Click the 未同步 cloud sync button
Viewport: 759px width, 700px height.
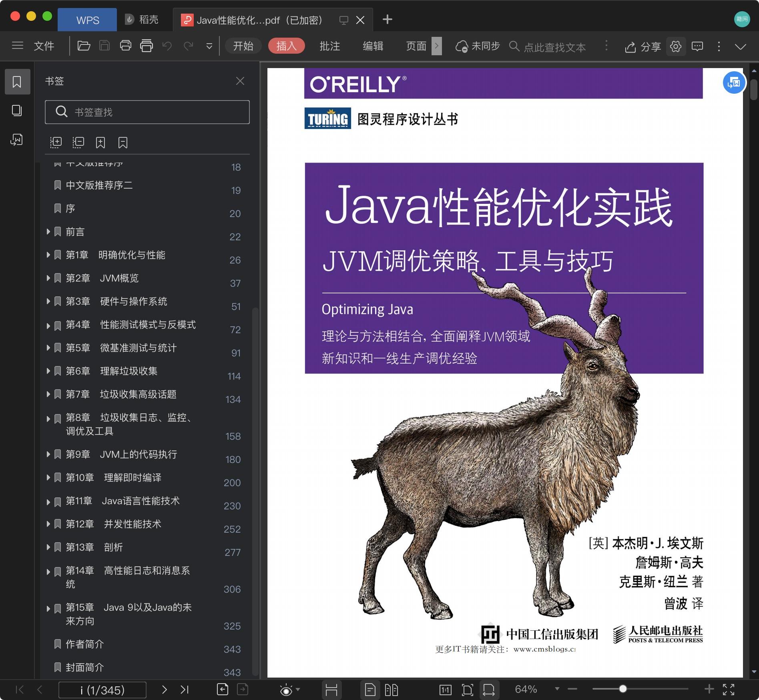pos(478,46)
